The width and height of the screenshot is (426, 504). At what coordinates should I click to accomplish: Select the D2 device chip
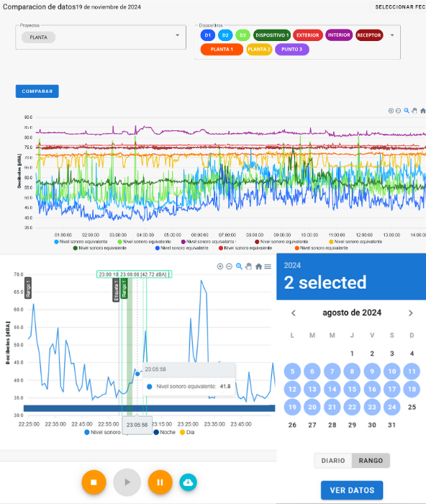(x=225, y=35)
